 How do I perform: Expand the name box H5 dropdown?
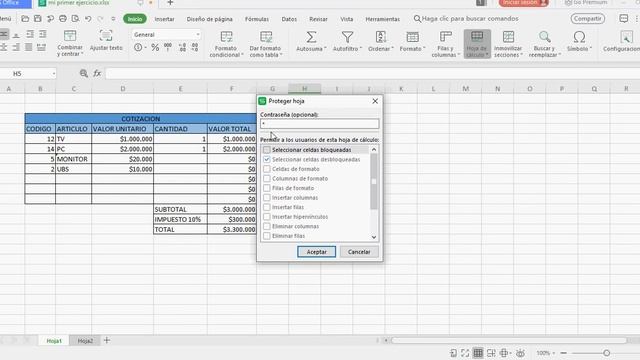[53, 73]
